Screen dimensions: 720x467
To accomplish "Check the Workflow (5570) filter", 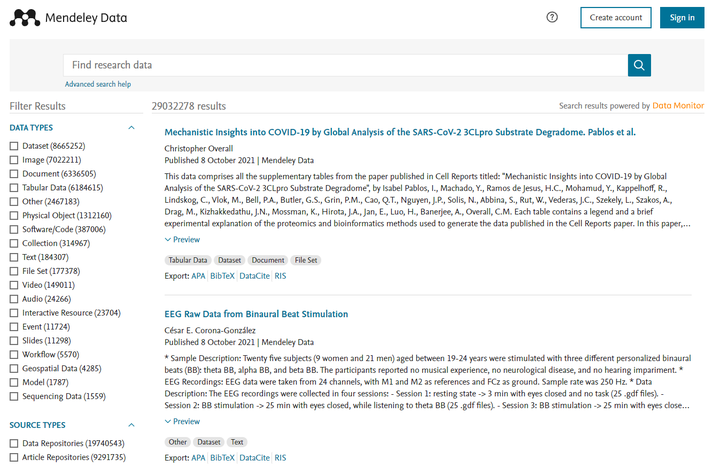I will click(14, 355).
